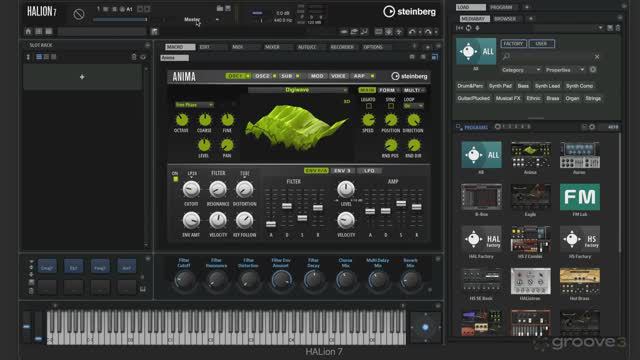640x360 pixels.
Task: Select the Anima library thumbnail
Action: point(530,155)
